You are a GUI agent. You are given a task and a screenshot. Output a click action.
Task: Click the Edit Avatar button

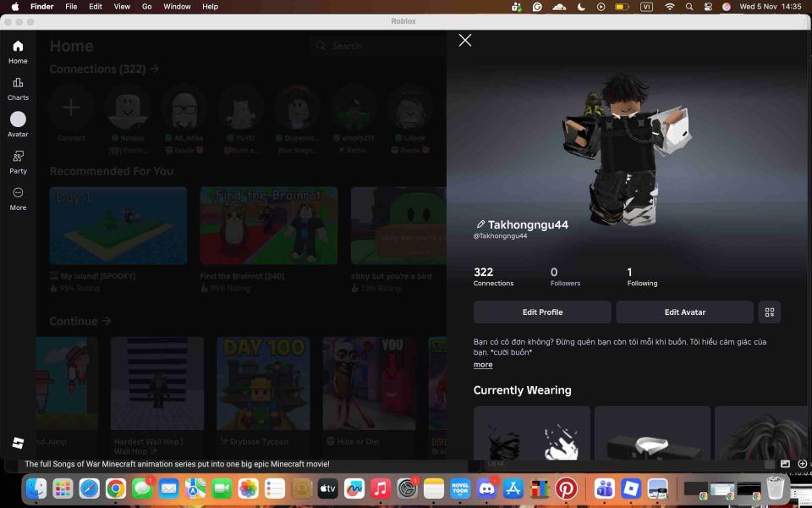tap(684, 312)
